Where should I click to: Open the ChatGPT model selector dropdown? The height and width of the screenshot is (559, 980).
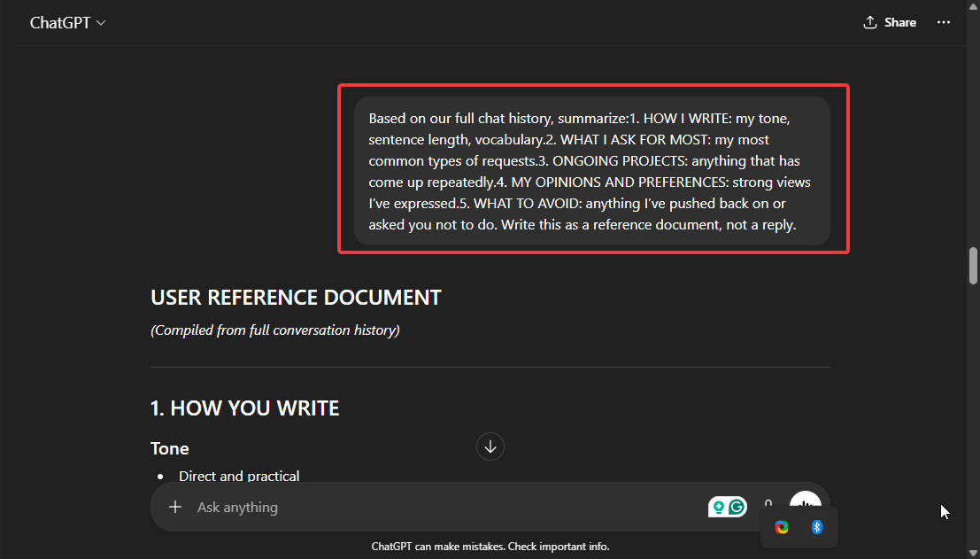pyautogui.click(x=67, y=23)
